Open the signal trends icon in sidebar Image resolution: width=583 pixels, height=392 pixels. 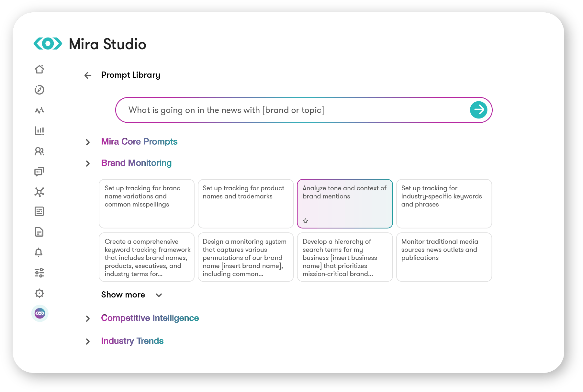pos(39,110)
